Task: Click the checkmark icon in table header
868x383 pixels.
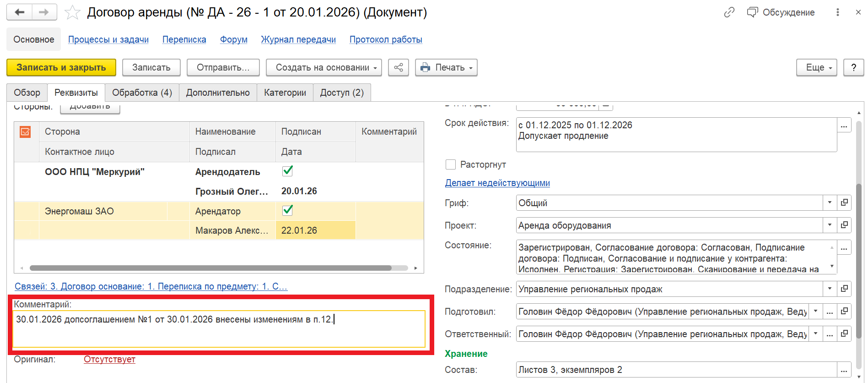Action: (25, 132)
